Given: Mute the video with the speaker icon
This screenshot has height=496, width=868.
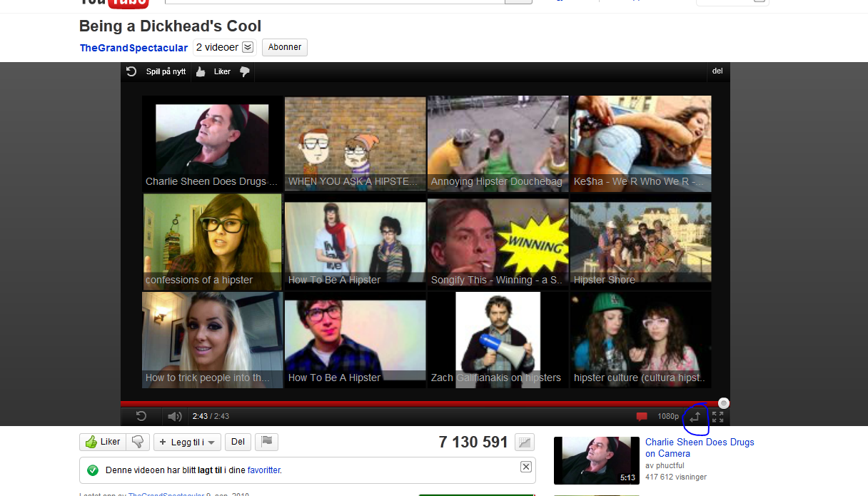Looking at the screenshot, I should (174, 416).
